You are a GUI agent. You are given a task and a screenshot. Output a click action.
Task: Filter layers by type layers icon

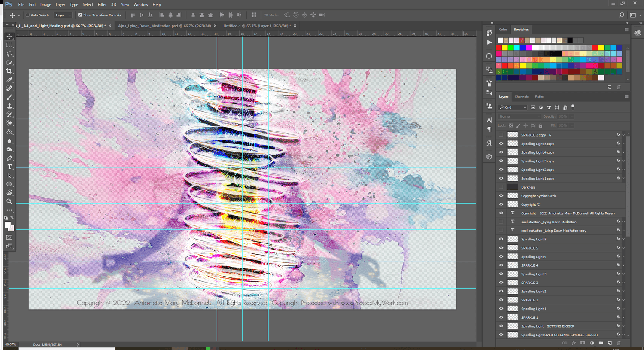tap(549, 107)
